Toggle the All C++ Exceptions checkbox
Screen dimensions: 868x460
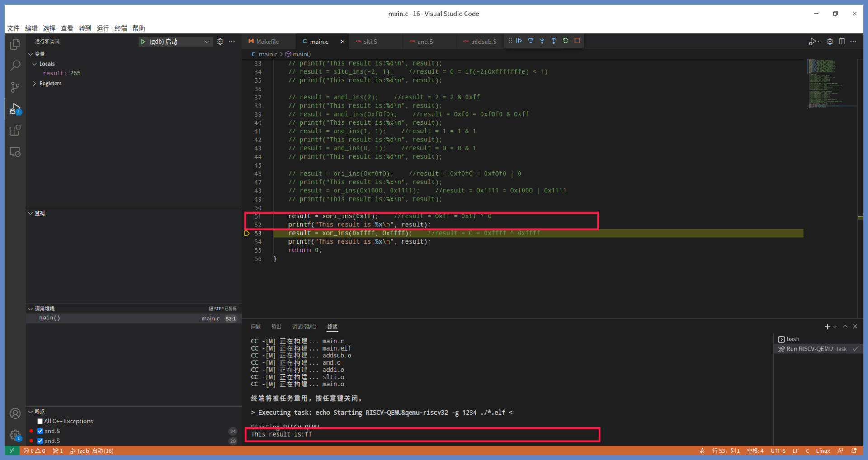[x=40, y=421]
